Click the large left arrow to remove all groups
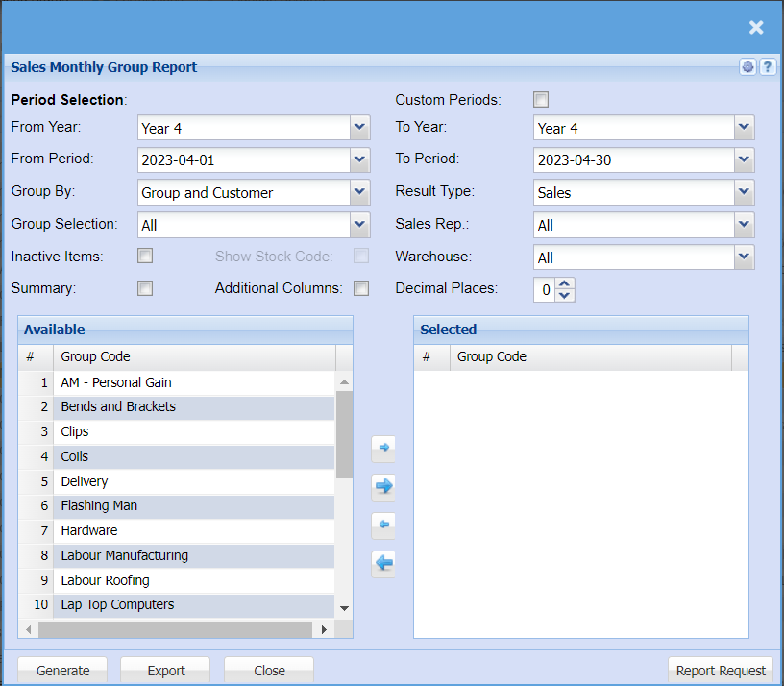The height and width of the screenshot is (686, 784). coord(383,563)
